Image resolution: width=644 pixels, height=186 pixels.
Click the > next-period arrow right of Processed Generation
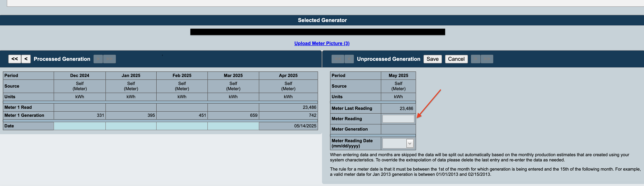pyautogui.click(x=98, y=59)
